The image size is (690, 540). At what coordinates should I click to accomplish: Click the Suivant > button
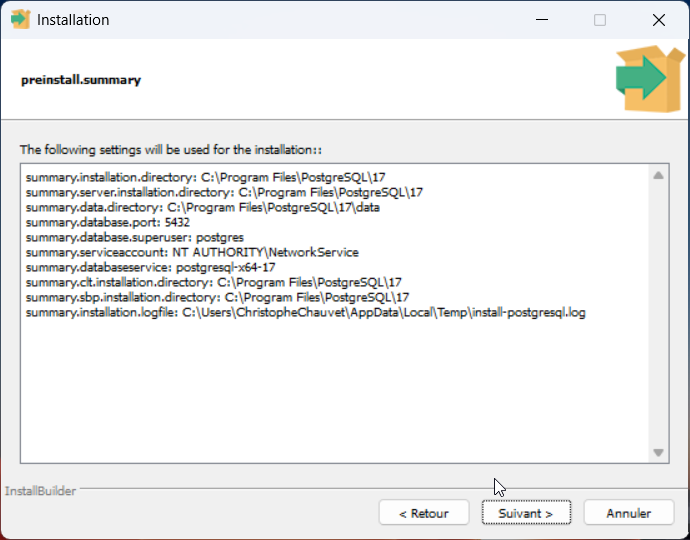click(526, 513)
